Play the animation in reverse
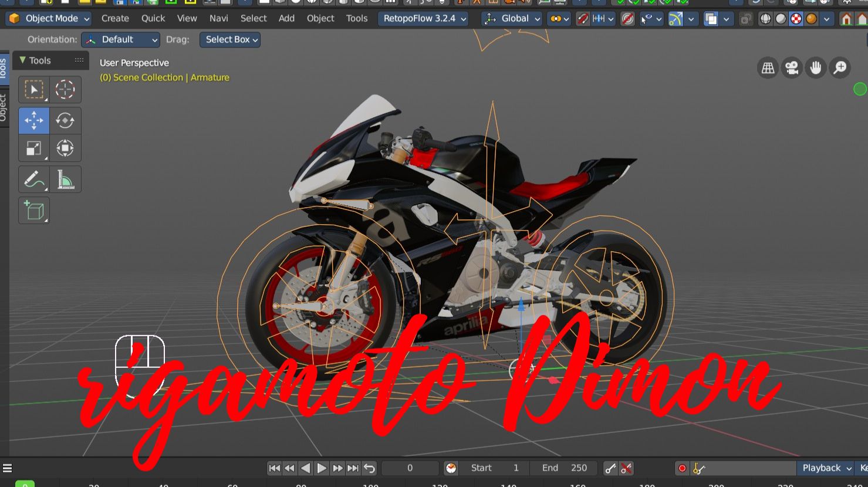This screenshot has width=868, height=487. tap(305, 468)
